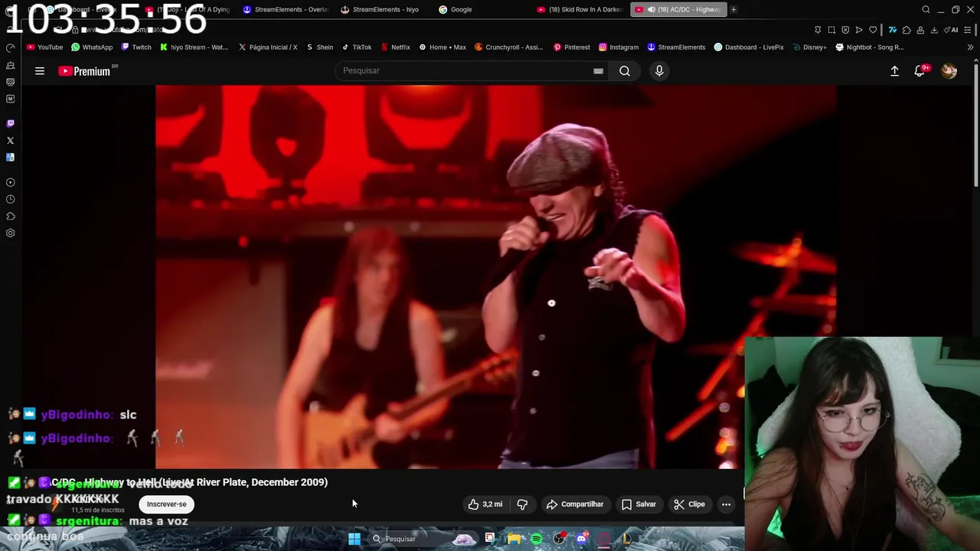This screenshot has width=980, height=551.
Task: Like the video with 3,2 mi
Action: tap(485, 504)
